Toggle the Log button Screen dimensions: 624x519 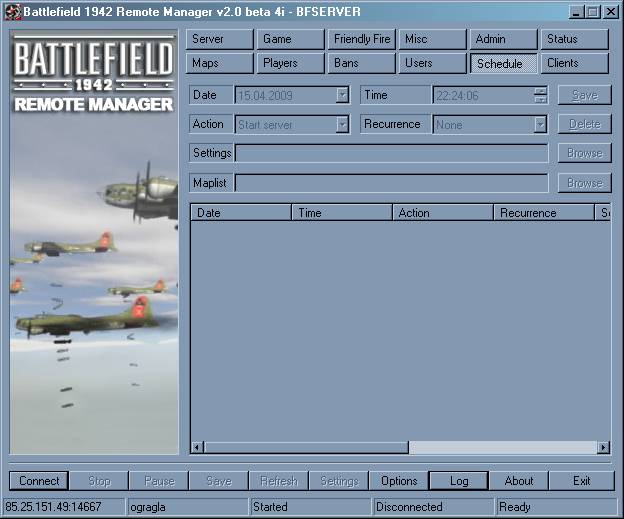point(459,481)
